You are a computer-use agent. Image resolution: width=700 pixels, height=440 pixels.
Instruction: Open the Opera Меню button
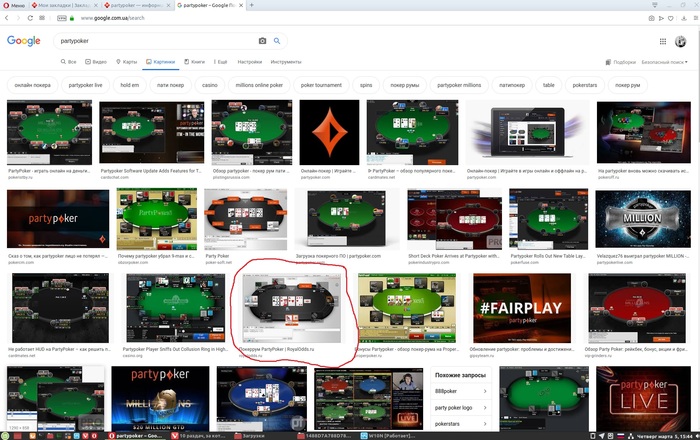(x=14, y=5)
